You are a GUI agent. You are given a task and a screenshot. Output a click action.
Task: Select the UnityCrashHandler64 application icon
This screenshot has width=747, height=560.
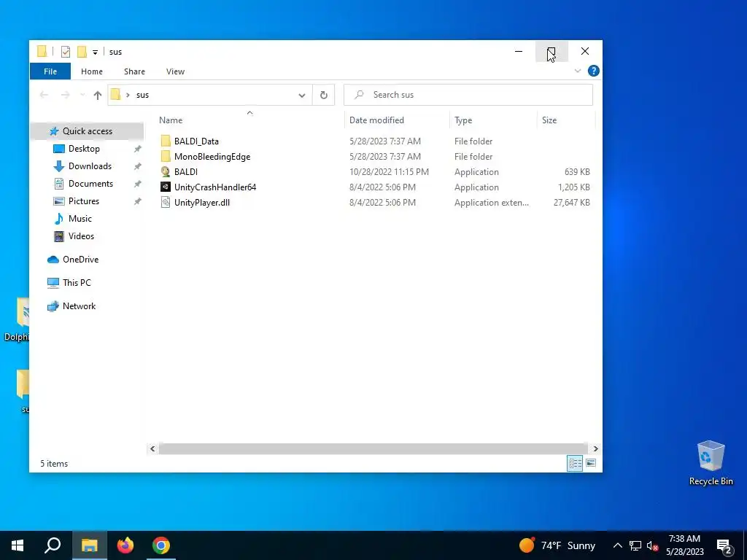click(x=166, y=187)
